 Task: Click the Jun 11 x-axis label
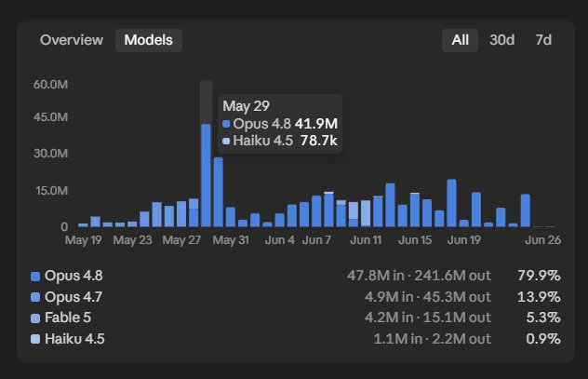366,239
